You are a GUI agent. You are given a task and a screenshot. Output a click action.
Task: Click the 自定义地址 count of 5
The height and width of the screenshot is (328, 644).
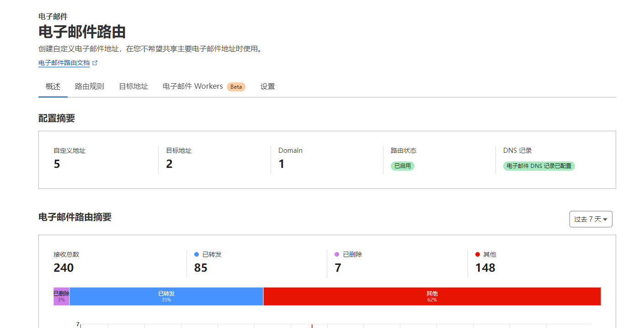coord(57,164)
